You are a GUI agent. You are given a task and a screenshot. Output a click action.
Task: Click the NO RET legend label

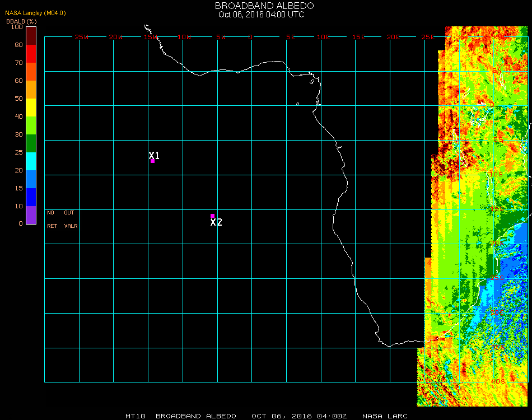click(52, 220)
